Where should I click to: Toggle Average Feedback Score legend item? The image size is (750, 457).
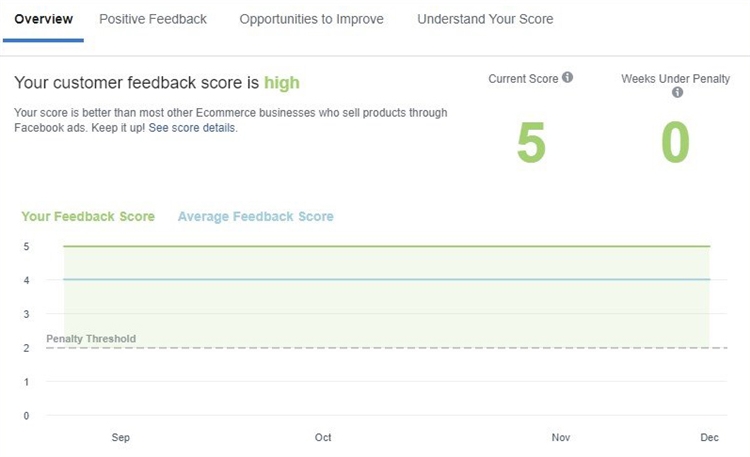[x=255, y=216]
